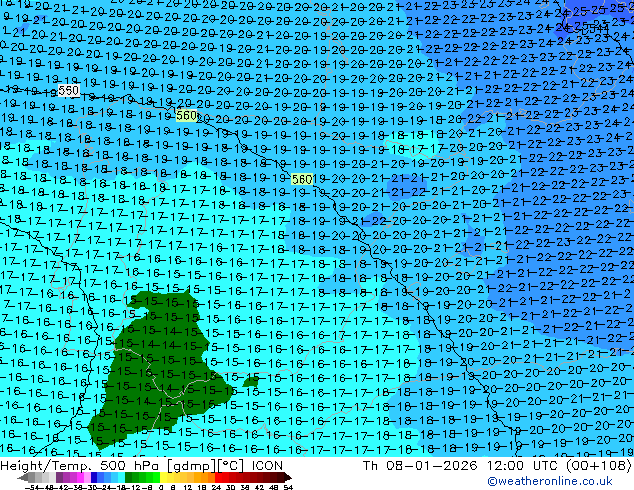Click the cyan swatch in the legend
634x490 pixels.
point(122,477)
